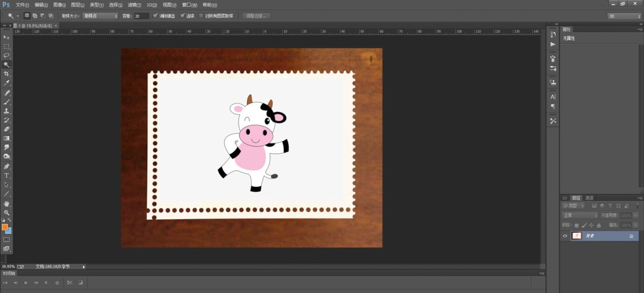Open the layer blend mode dropdown
644x293 pixels.
tap(580, 215)
